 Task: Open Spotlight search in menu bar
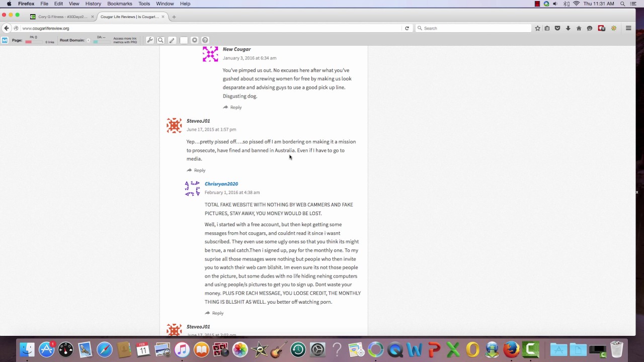click(x=622, y=4)
